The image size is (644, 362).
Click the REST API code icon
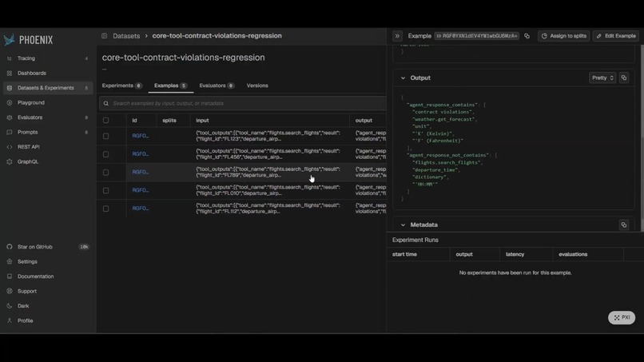point(10,147)
